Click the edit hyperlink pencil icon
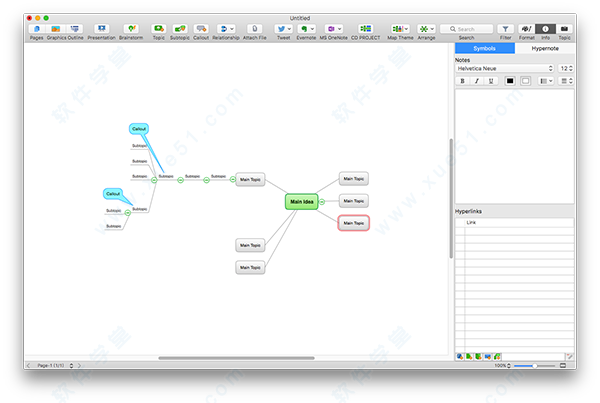600x403 pixels. tap(569, 357)
